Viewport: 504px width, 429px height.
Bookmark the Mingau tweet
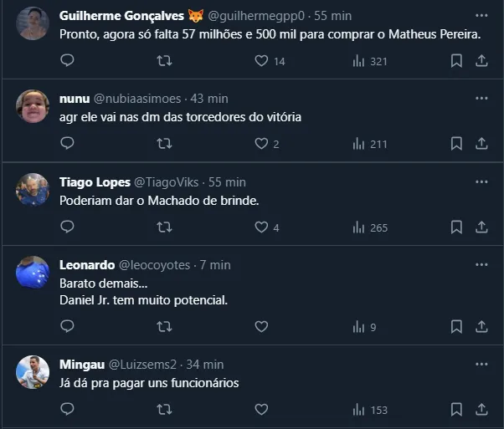(456, 410)
